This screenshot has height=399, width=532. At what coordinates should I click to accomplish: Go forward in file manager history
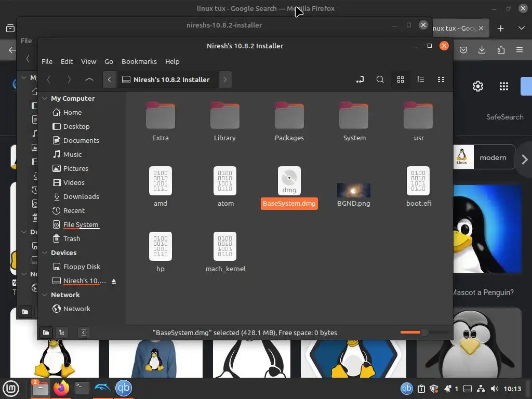69,79
